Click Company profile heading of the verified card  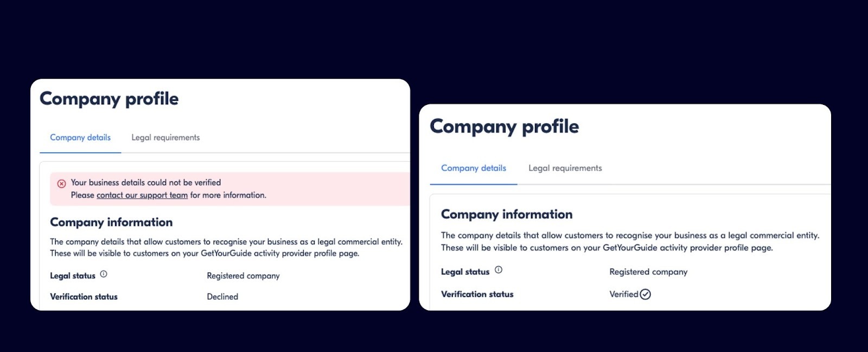point(505,127)
